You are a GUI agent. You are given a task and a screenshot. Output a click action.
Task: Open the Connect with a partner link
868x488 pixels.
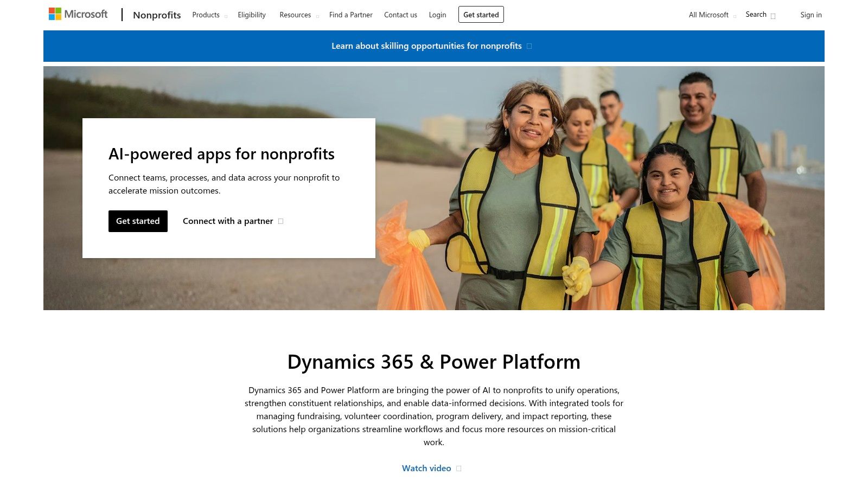[x=228, y=221]
